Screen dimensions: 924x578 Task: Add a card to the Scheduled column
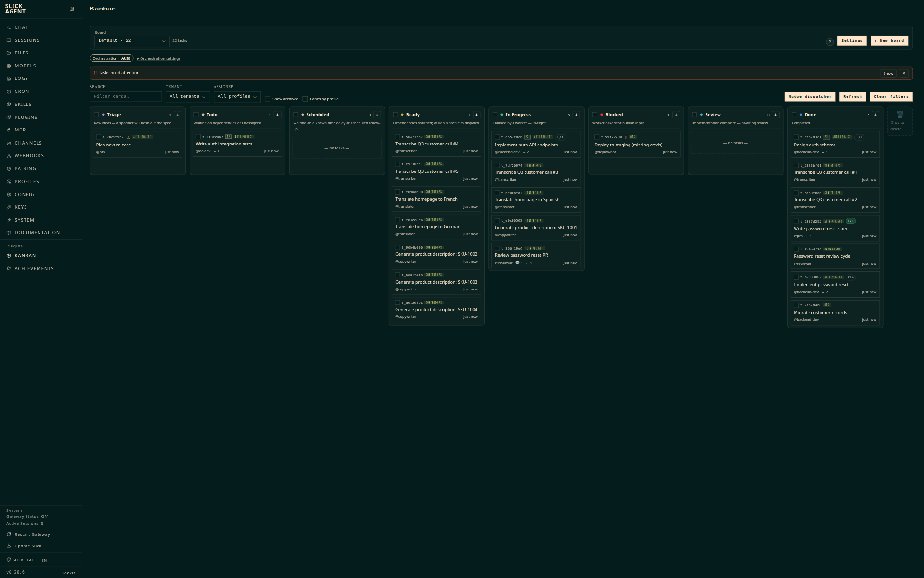point(377,115)
